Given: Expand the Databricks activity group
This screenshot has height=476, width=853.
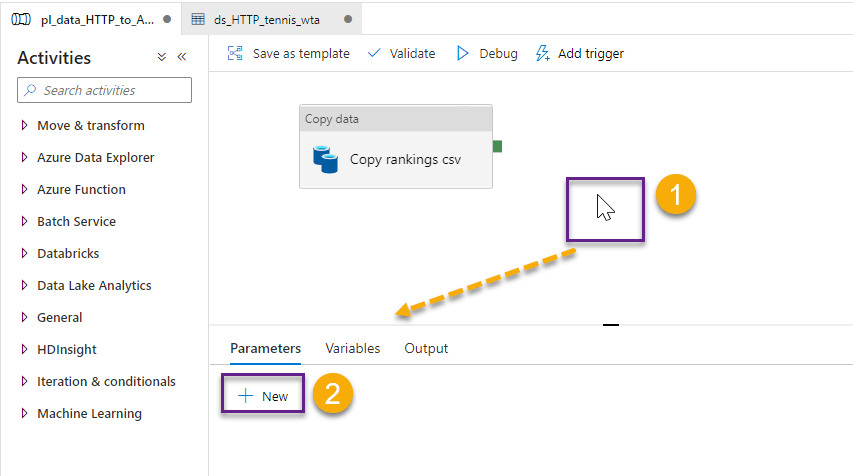Looking at the screenshot, I should [68, 253].
